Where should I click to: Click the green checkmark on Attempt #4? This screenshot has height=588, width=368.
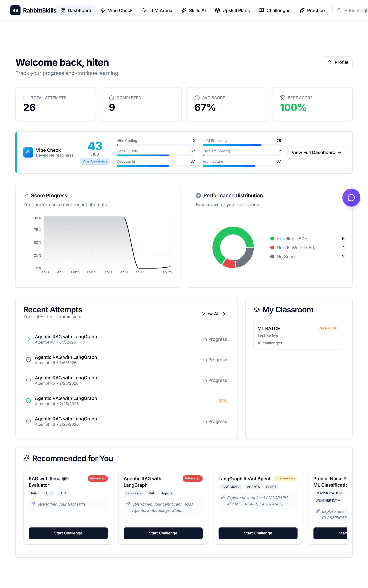[29, 401]
